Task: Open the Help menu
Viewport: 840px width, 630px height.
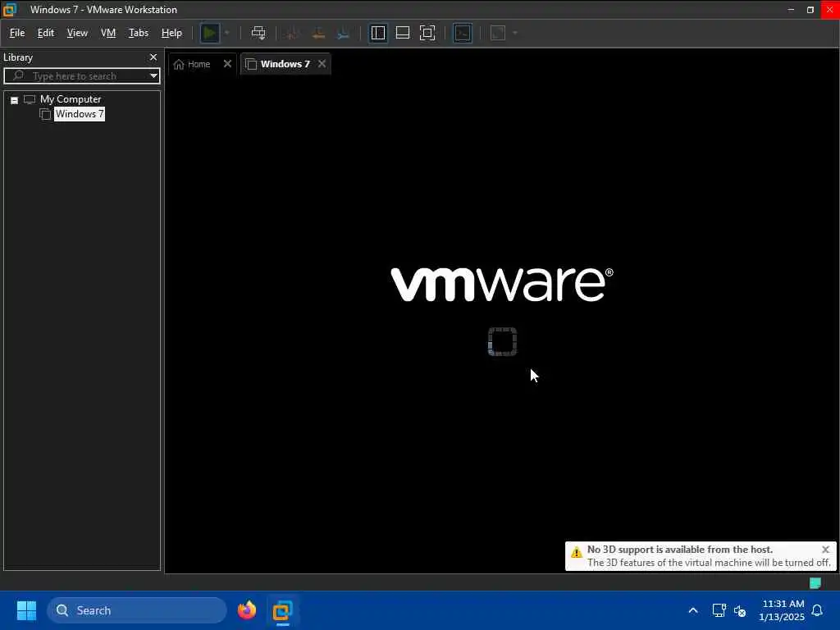Action: [171, 33]
